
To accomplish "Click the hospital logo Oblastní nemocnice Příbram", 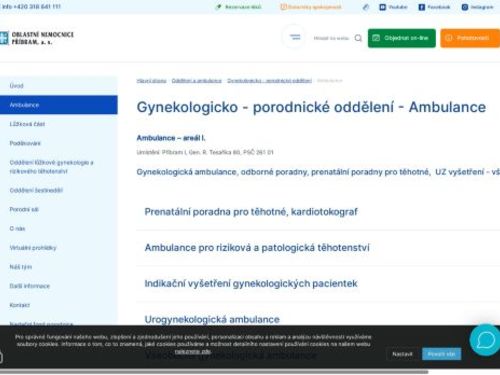I will 37,38.
